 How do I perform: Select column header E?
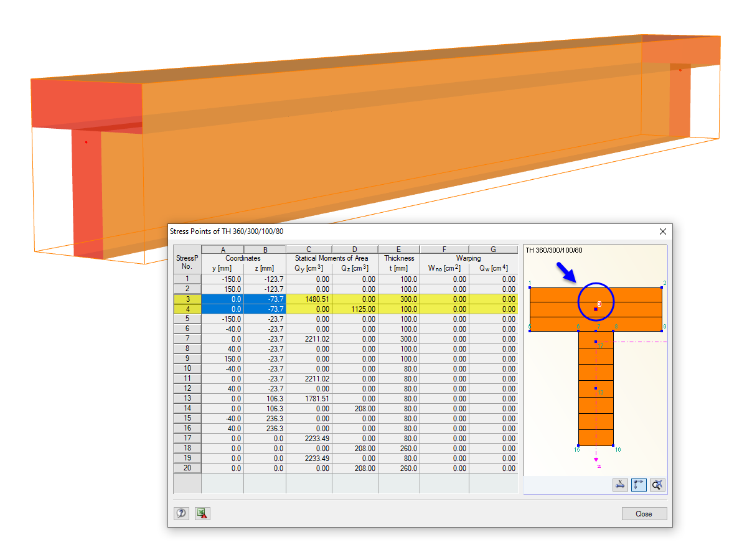(x=399, y=250)
